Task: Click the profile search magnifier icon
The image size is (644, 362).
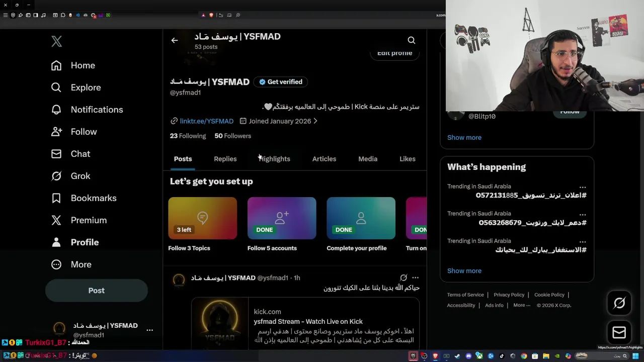Action: (x=412, y=40)
